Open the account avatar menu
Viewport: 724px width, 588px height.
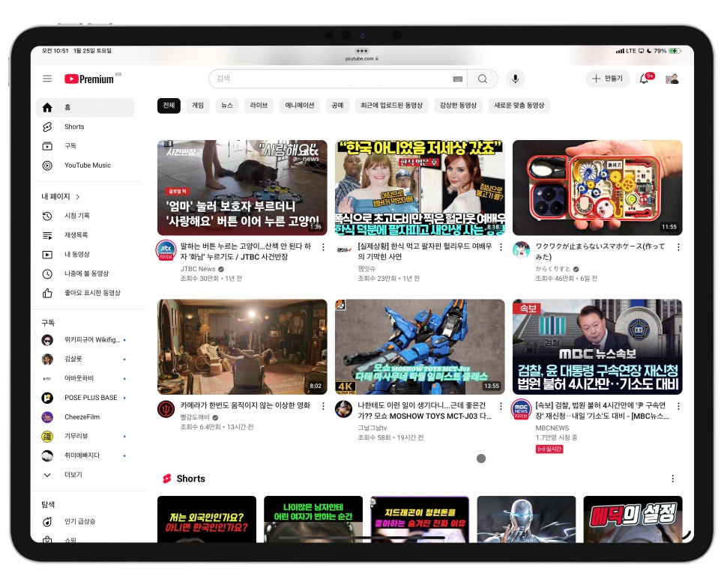click(672, 79)
